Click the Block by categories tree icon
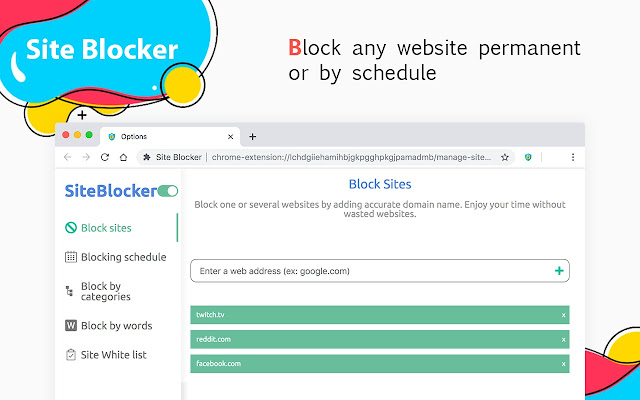This screenshot has width=640, height=400. tap(69, 291)
